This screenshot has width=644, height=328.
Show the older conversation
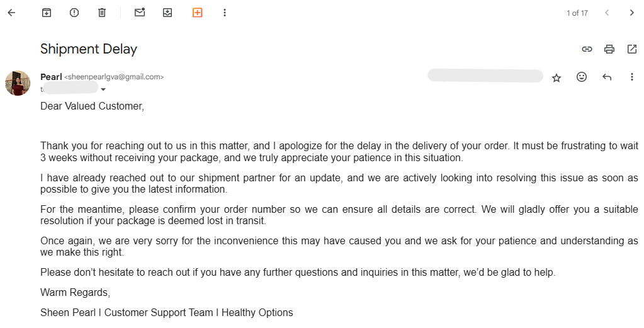632,13
